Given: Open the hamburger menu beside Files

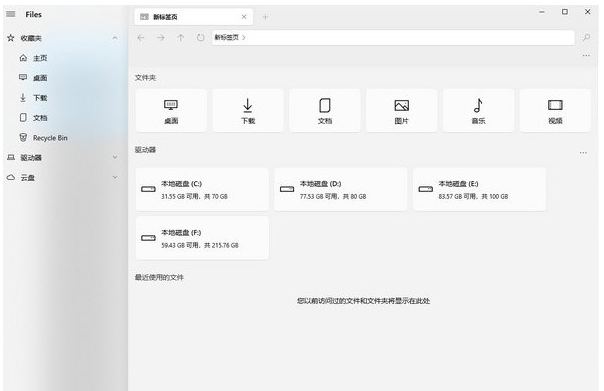Looking at the screenshot, I should [11, 14].
